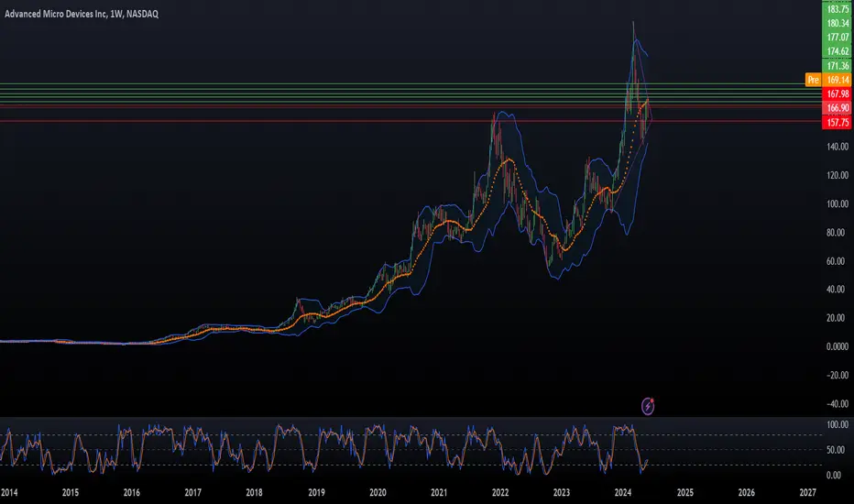
Task: Select the green 171.36 price level label
Action: point(838,66)
